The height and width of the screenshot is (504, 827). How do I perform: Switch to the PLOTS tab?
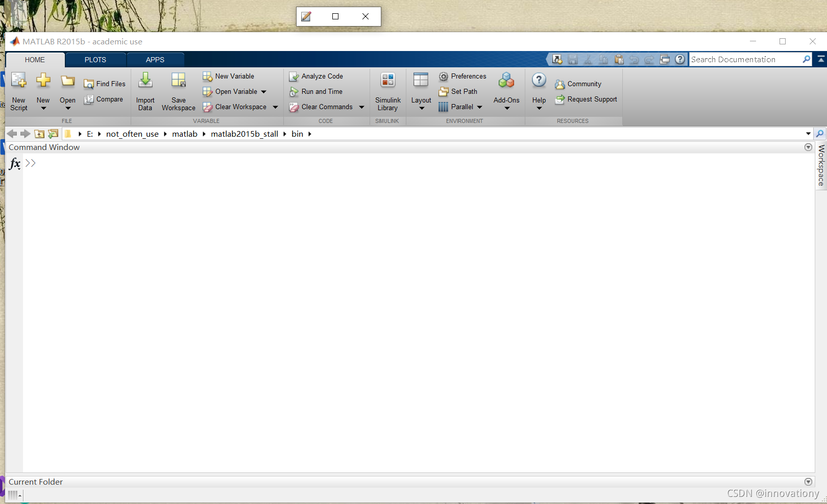(x=95, y=60)
